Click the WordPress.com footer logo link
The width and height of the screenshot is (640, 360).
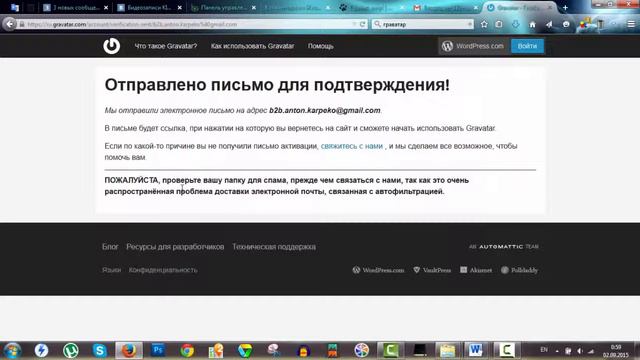pos(378,270)
